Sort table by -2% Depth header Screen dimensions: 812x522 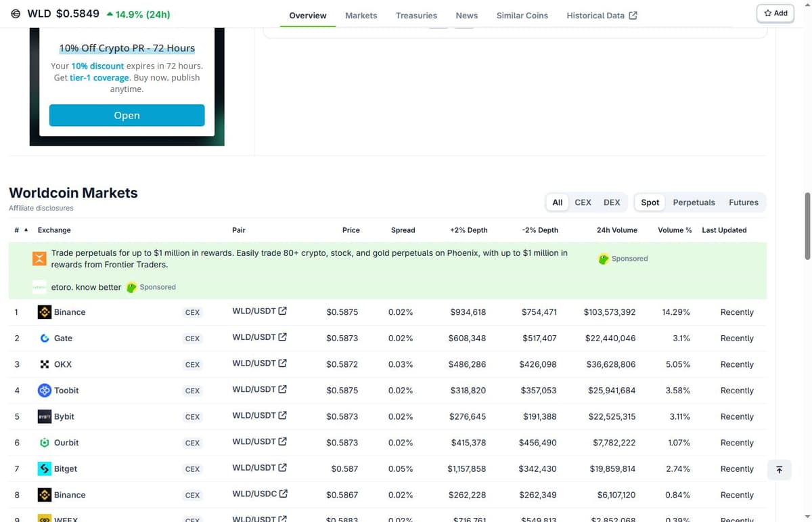pyautogui.click(x=540, y=230)
